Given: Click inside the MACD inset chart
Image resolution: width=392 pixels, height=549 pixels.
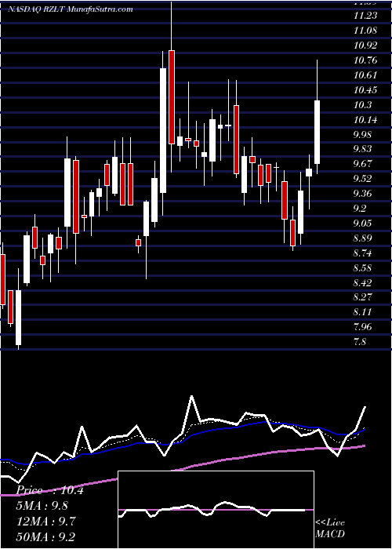Looking at the screenshot, I should coord(216,510).
